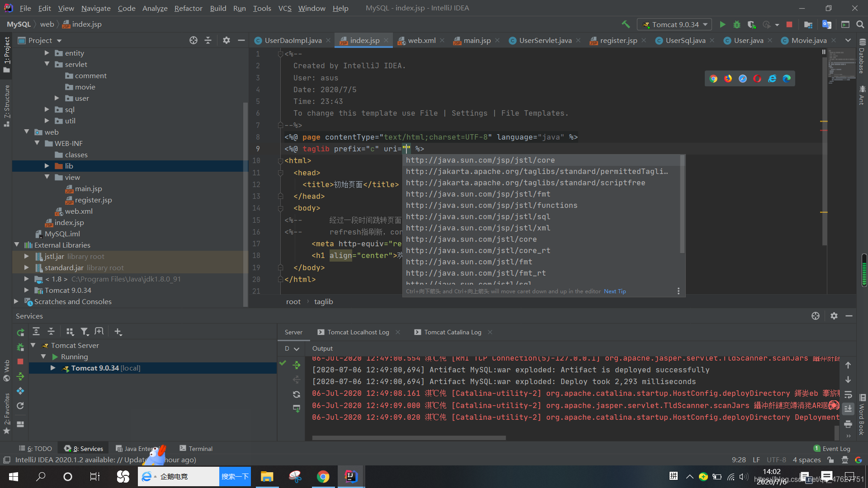
Task: Expand the lib folder in project tree
Action: [x=47, y=166]
